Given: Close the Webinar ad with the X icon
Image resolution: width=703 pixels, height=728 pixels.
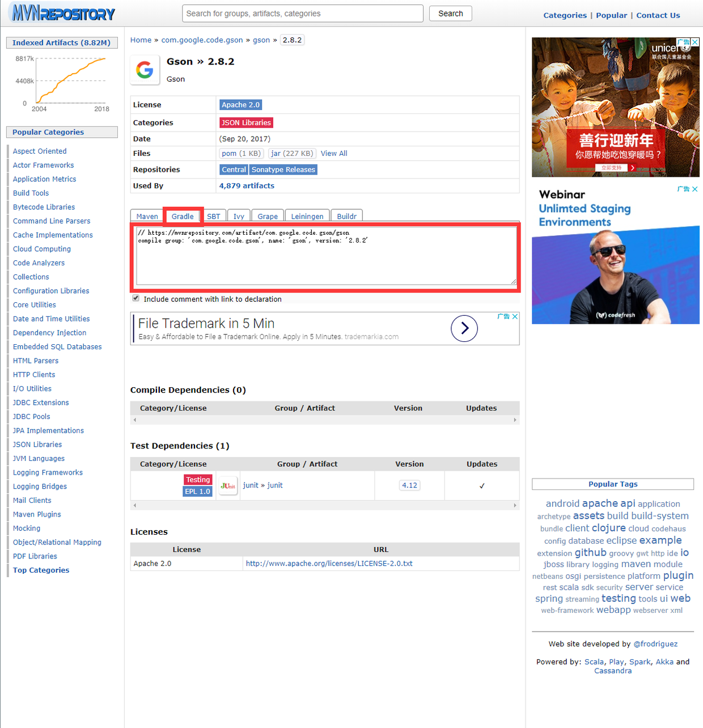Looking at the screenshot, I should [x=695, y=189].
